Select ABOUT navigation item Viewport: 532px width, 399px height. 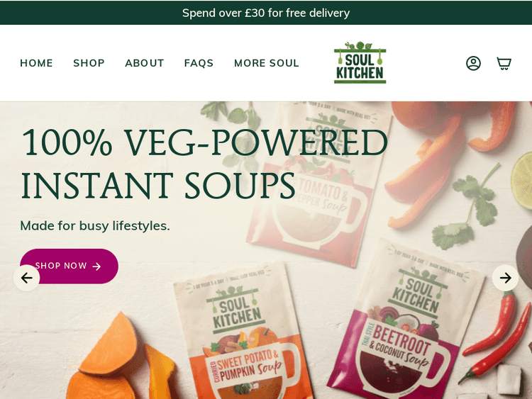(x=145, y=63)
